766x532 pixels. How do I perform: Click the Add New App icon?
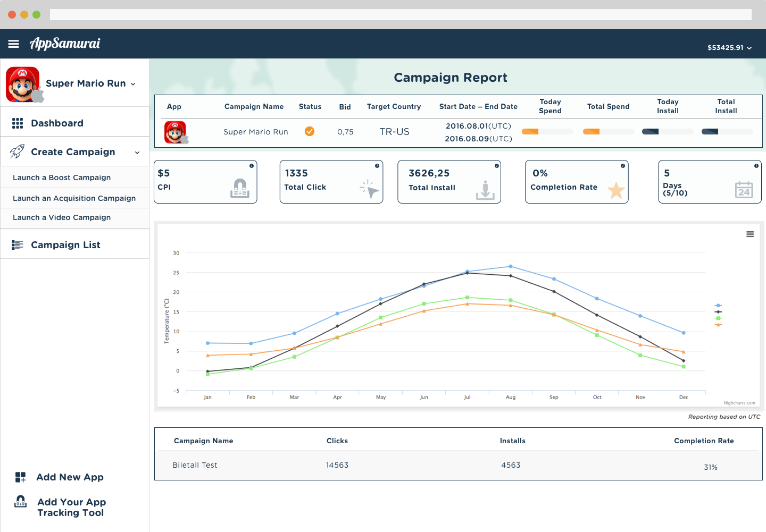point(20,477)
